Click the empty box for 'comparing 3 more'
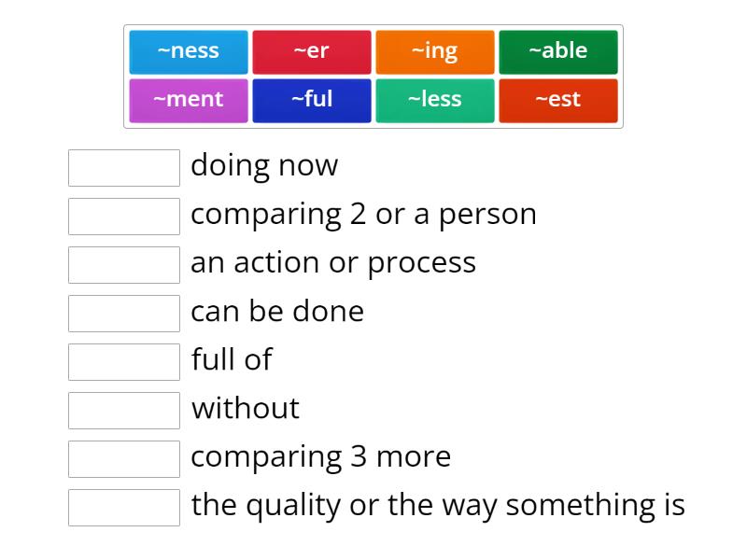Screen dimensions: 747x560 (124, 459)
